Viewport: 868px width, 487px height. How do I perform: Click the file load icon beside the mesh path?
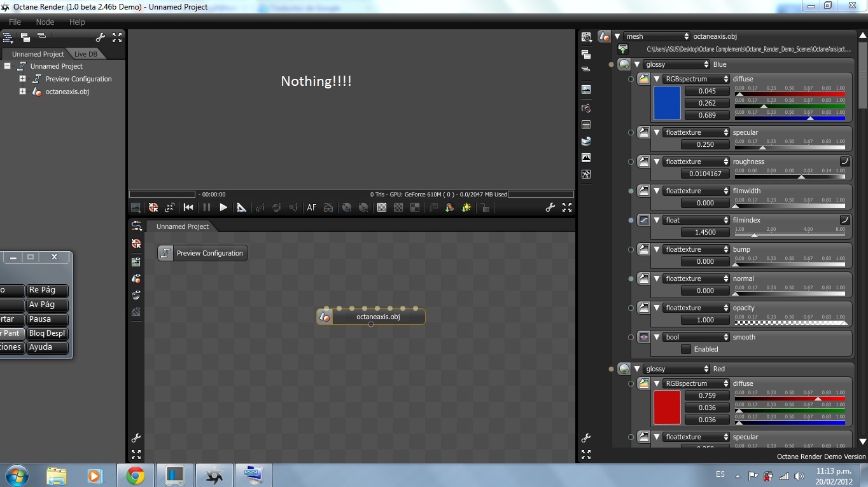click(623, 49)
